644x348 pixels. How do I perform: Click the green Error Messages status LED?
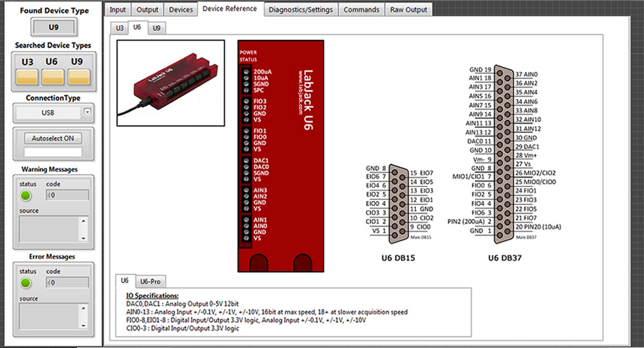pos(26,283)
